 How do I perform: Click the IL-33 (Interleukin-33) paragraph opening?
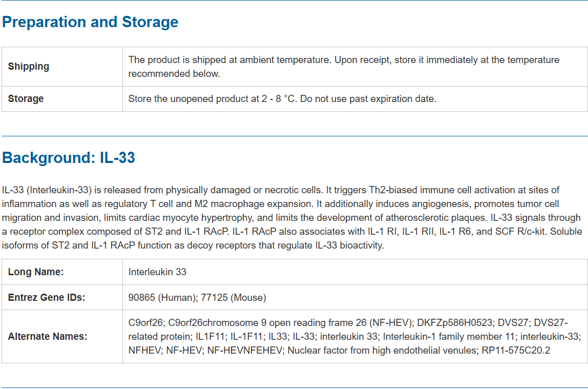pos(47,190)
